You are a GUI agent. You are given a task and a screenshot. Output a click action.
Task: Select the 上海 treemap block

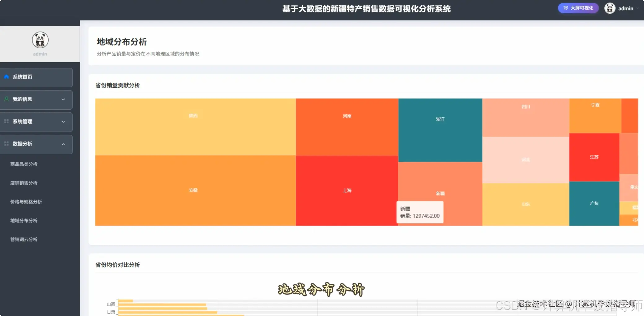(347, 191)
